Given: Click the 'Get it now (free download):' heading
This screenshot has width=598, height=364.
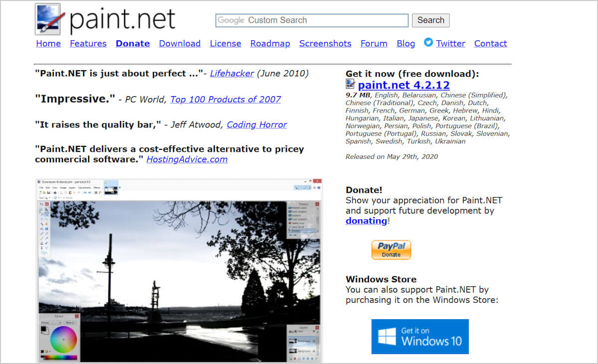Looking at the screenshot, I should [412, 74].
